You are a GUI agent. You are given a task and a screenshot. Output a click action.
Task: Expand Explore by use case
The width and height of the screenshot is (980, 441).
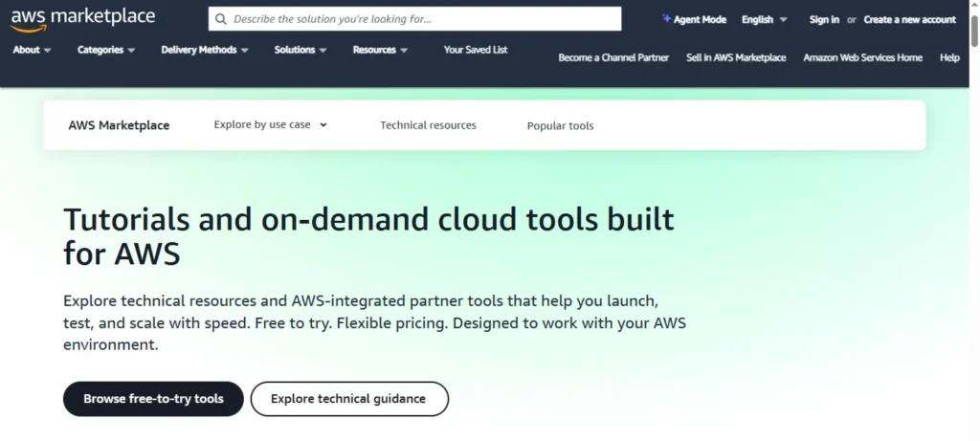270,124
